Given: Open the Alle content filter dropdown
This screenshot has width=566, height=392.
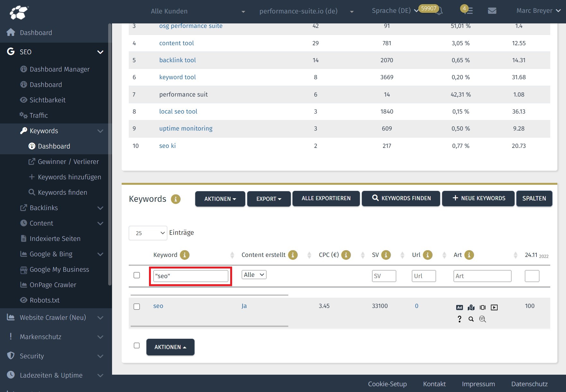Looking at the screenshot, I should click(254, 275).
